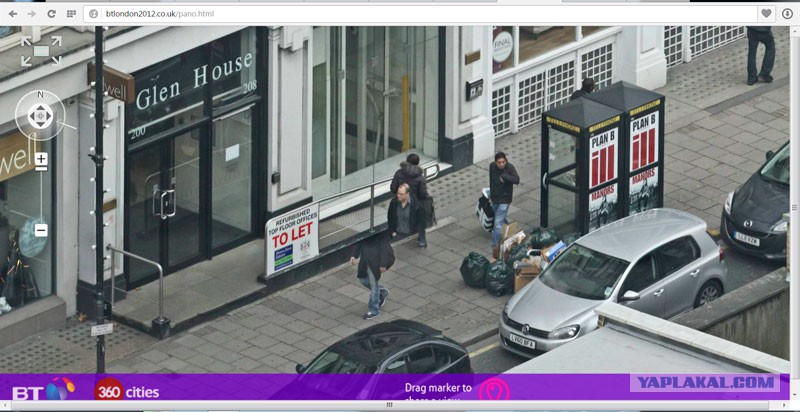Zoom in with the plus button
The height and width of the screenshot is (412, 800).
(x=41, y=159)
